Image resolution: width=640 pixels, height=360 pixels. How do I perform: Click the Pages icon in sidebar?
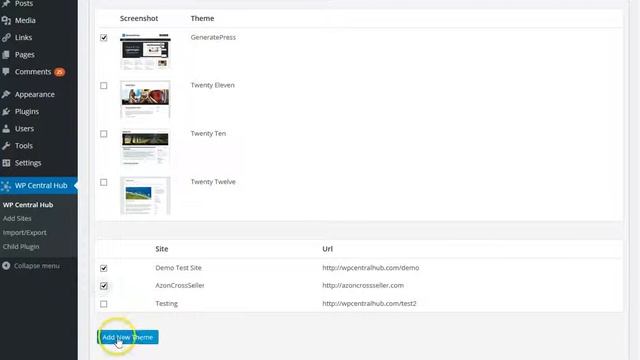(x=6, y=55)
